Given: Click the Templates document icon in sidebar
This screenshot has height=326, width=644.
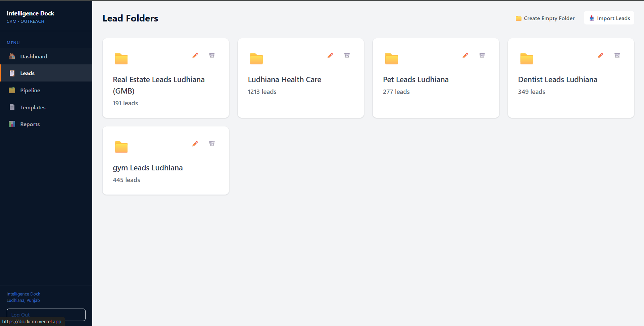Looking at the screenshot, I should coord(12,107).
